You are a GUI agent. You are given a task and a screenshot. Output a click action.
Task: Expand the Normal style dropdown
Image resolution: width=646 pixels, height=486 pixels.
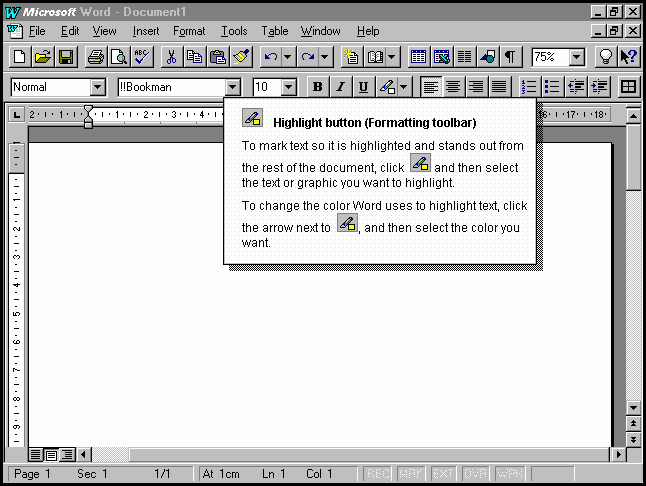98,87
